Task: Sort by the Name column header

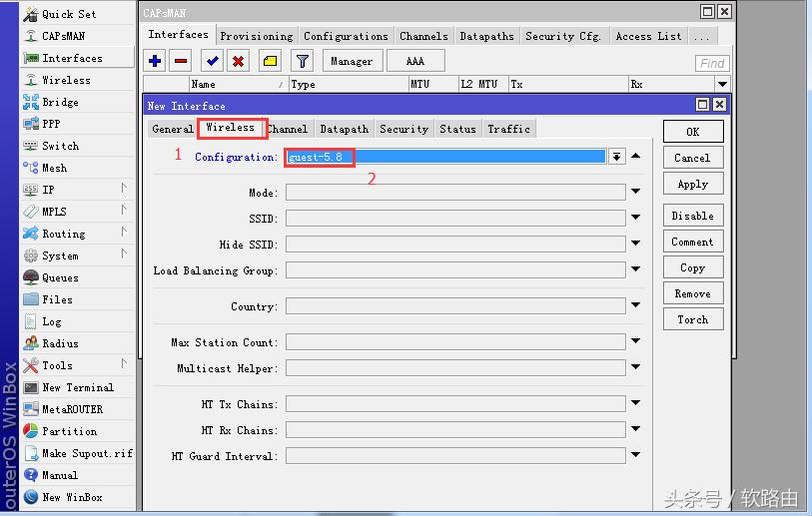Action: click(239, 84)
